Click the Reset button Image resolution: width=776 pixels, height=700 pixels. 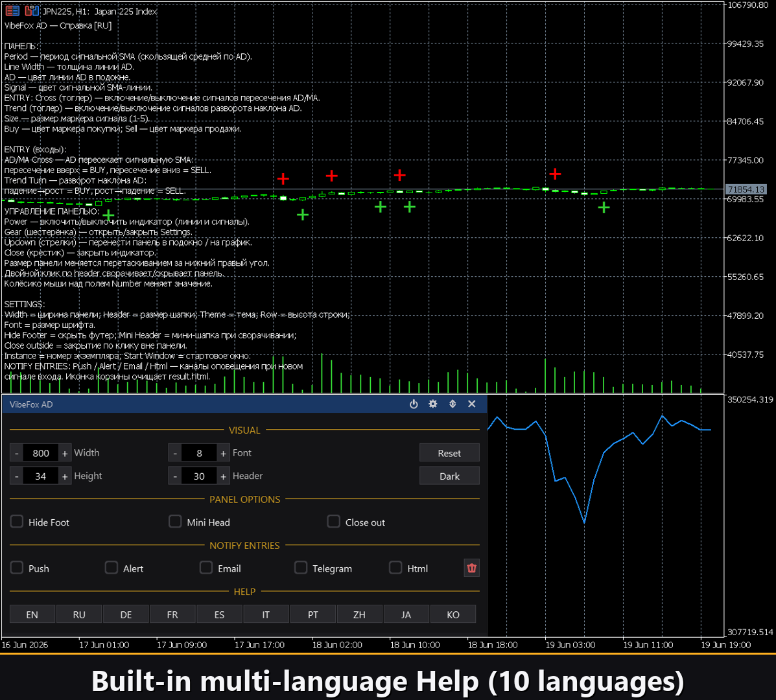click(449, 452)
